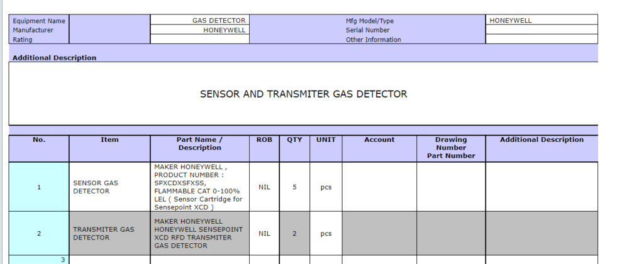Click the "SENSOR GAS DETECTOR" item cell
The height and width of the screenshot is (264, 644).
109,187
